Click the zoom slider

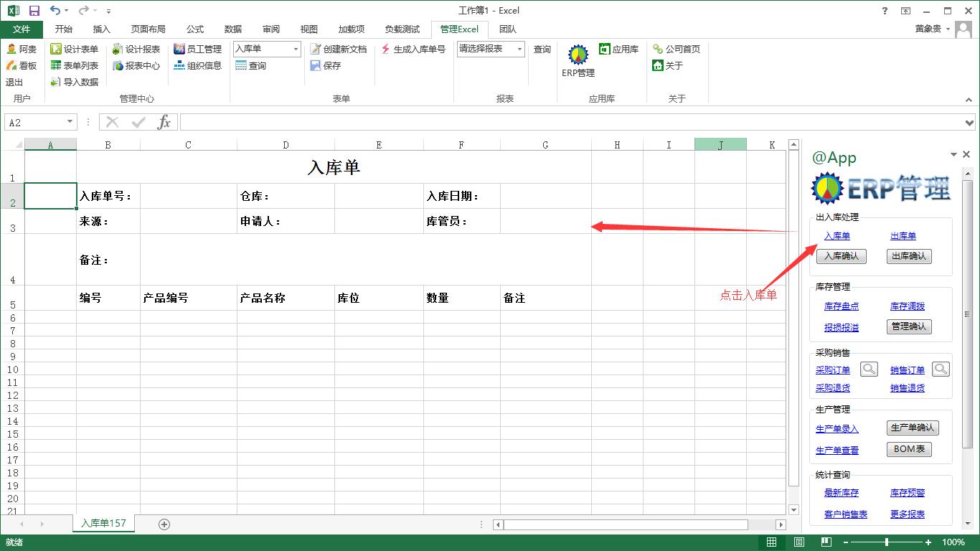point(887,542)
